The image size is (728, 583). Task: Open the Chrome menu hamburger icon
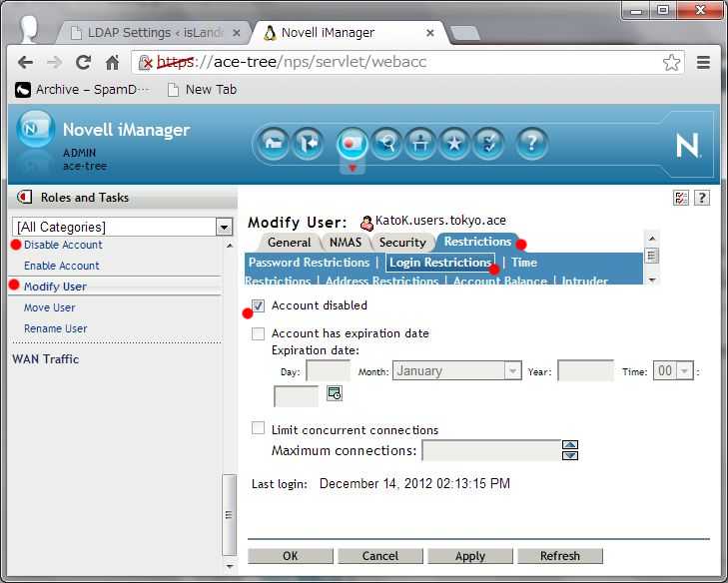click(x=703, y=62)
